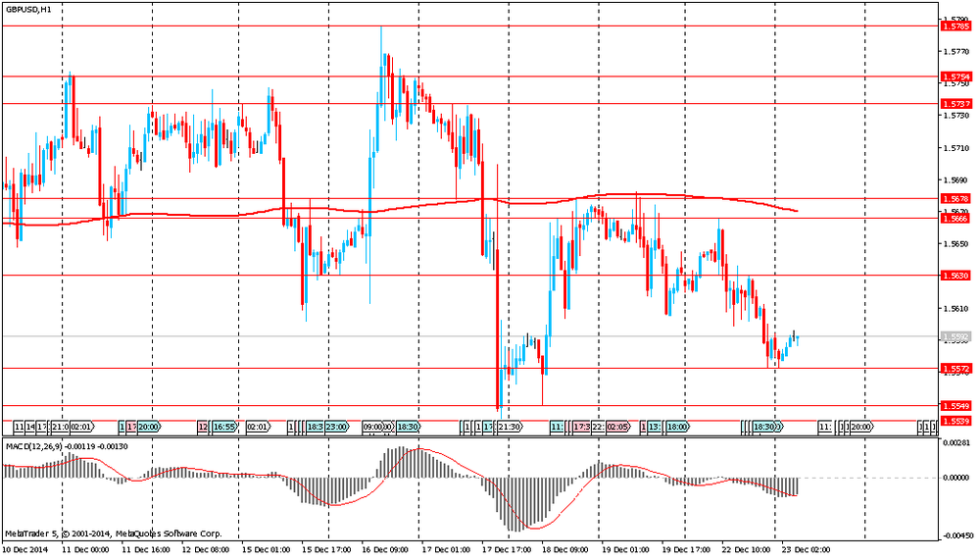Click the pink 02:05 event flag
This screenshot has width=980, height=560.
pyautogui.click(x=617, y=428)
